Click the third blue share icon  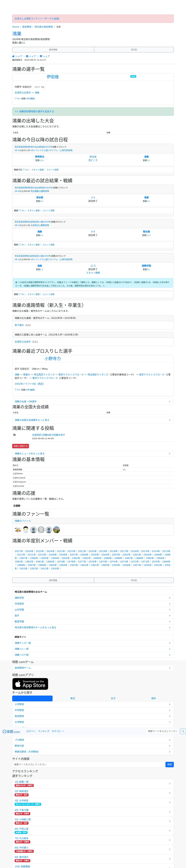pyautogui.click(x=41, y=56)
